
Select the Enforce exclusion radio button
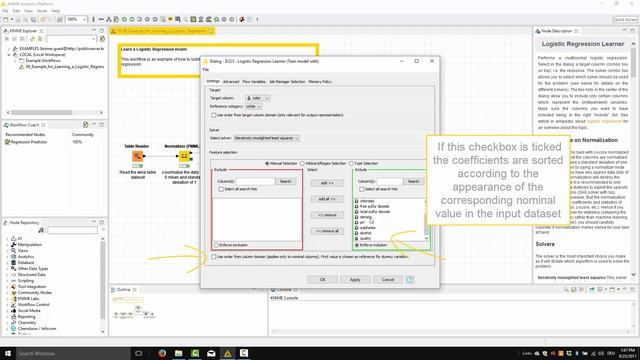coord(216,245)
